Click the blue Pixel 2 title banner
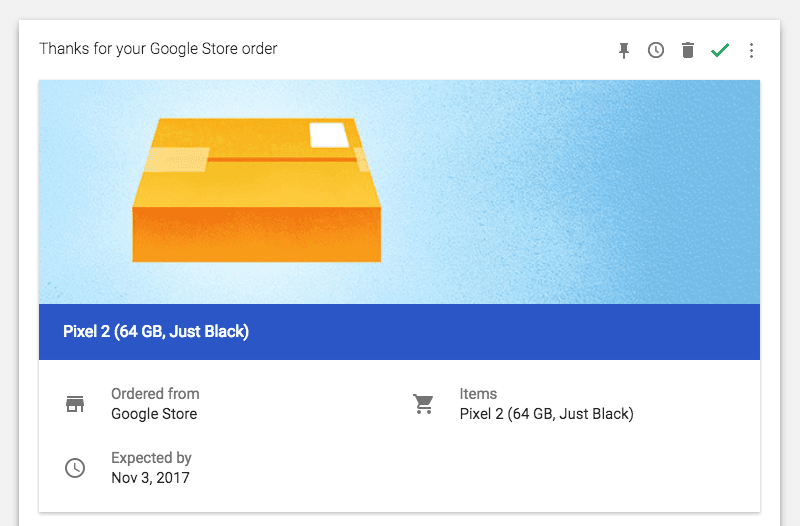 click(399, 332)
